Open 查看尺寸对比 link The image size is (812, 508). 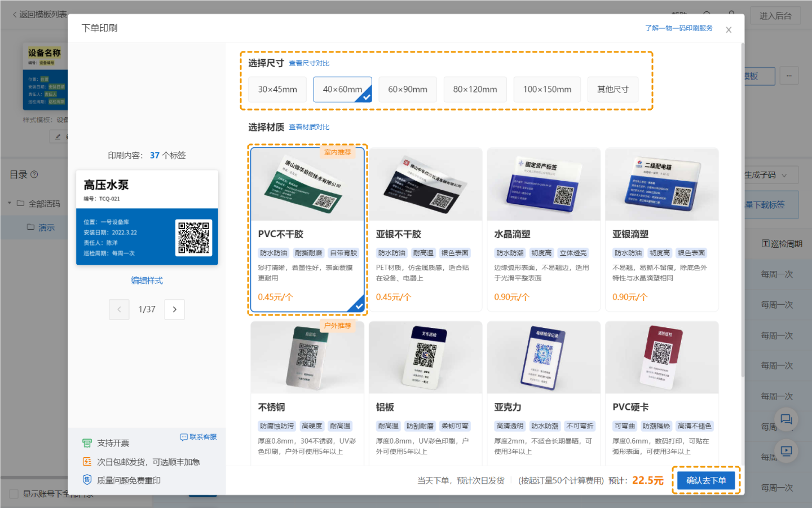309,63
